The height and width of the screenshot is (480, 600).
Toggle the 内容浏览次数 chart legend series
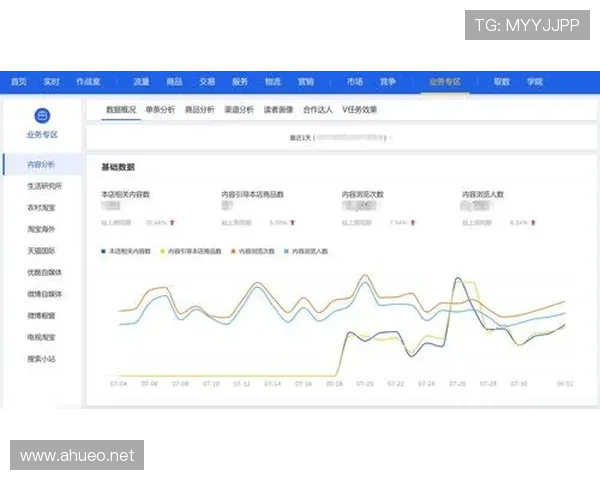coord(253,251)
